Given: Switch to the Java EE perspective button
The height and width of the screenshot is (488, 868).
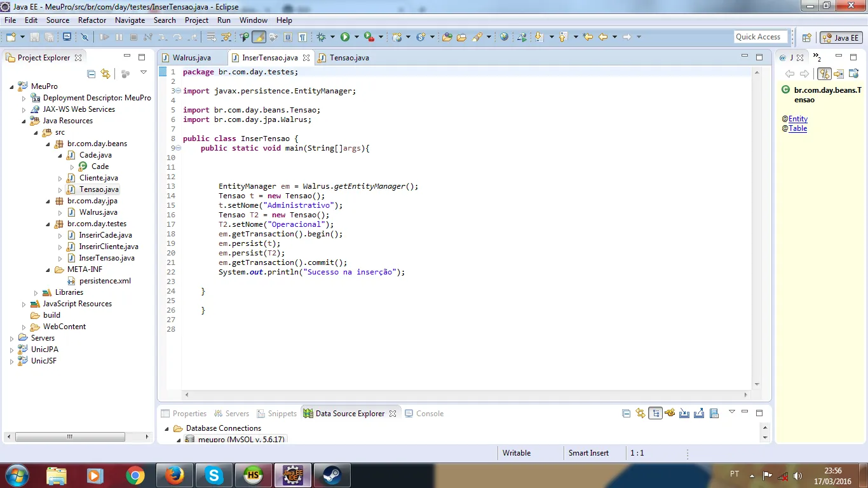Looking at the screenshot, I should point(841,37).
